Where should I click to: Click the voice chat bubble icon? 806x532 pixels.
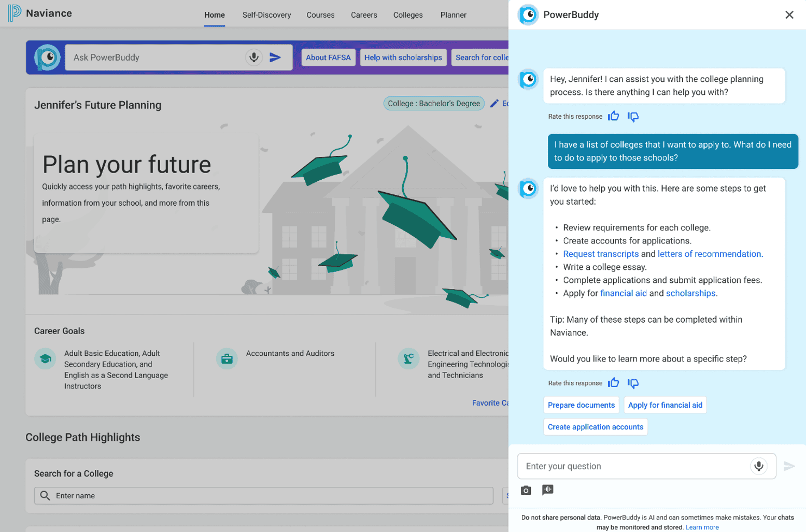pyautogui.click(x=548, y=490)
